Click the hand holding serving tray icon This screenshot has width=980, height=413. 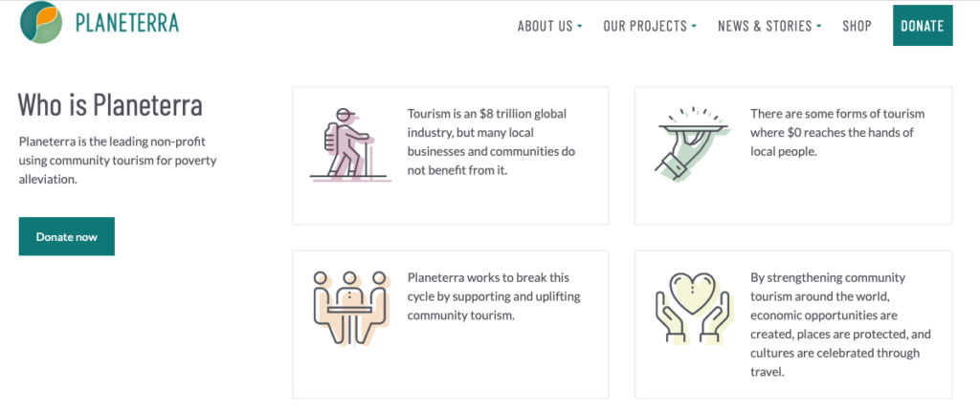point(691,143)
